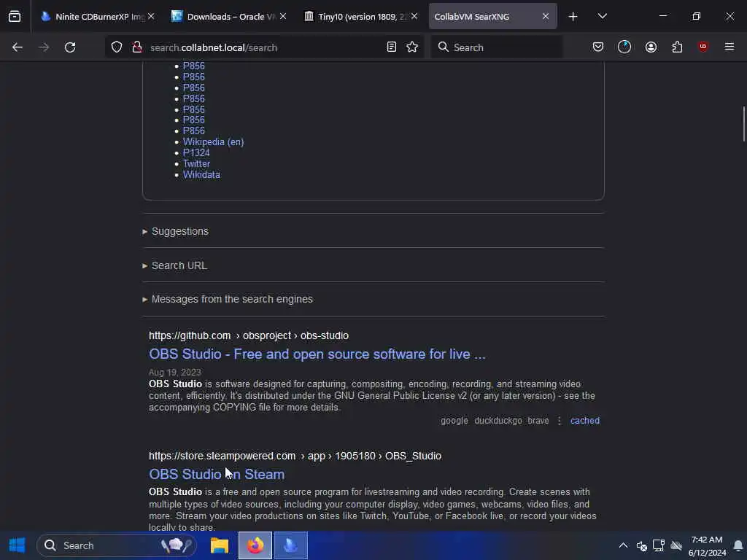This screenshot has height=560, width=747.
Task: Open the extensions puzzle icon
Action: coord(677,47)
